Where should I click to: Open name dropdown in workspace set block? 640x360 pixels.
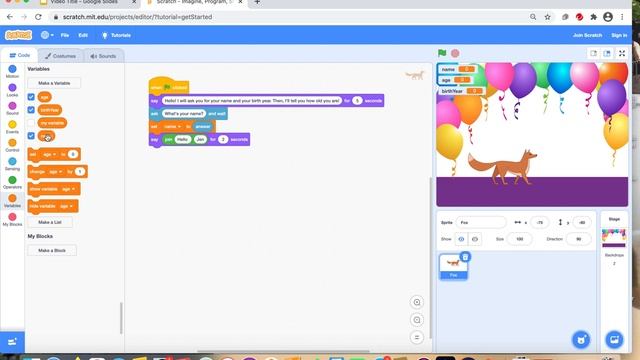tap(172, 127)
